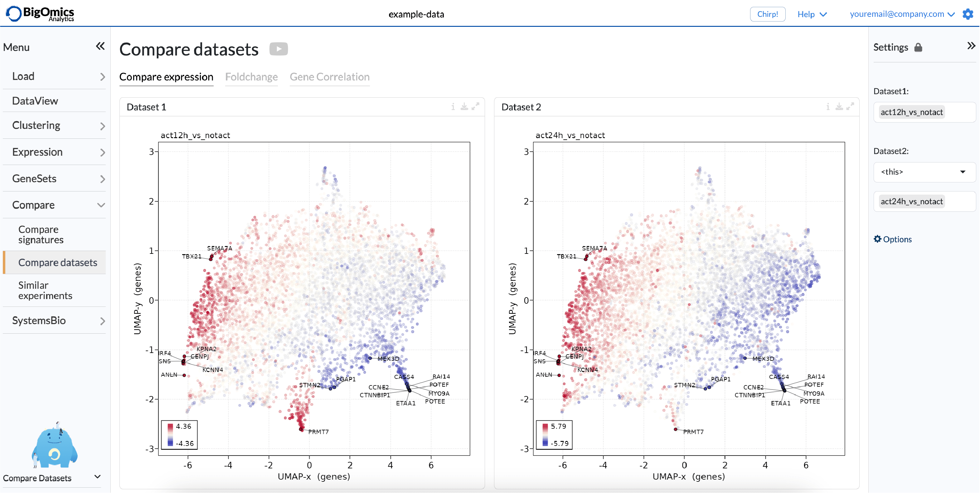Click the MEX3D gene label in Dataset 2

click(763, 359)
